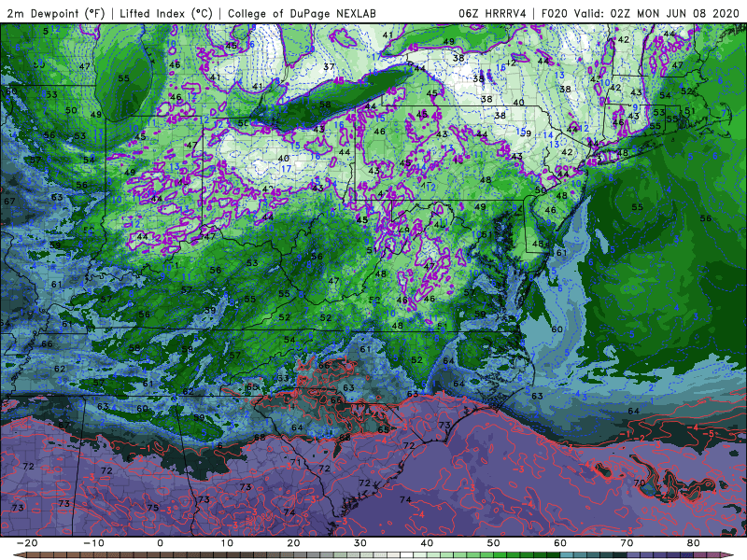Viewport: 747px width, 560px height.
Task: Click the 0 label on the color scale
Action: click(x=160, y=543)
